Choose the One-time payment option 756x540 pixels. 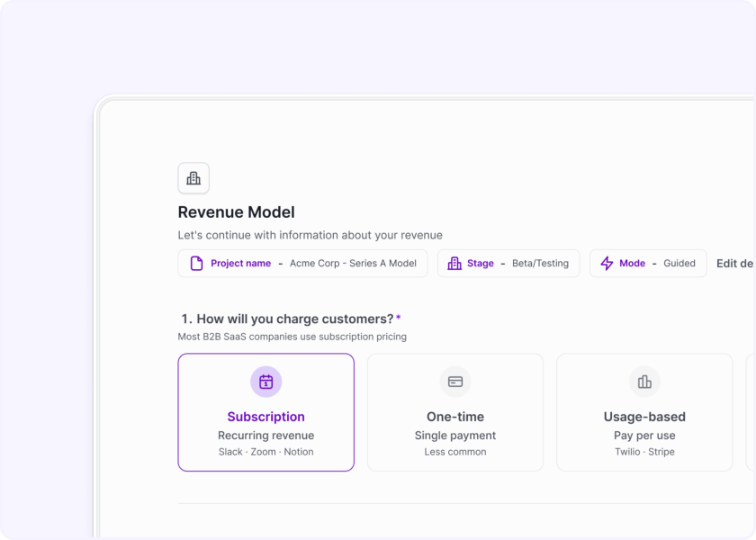(x=455, y=417)
